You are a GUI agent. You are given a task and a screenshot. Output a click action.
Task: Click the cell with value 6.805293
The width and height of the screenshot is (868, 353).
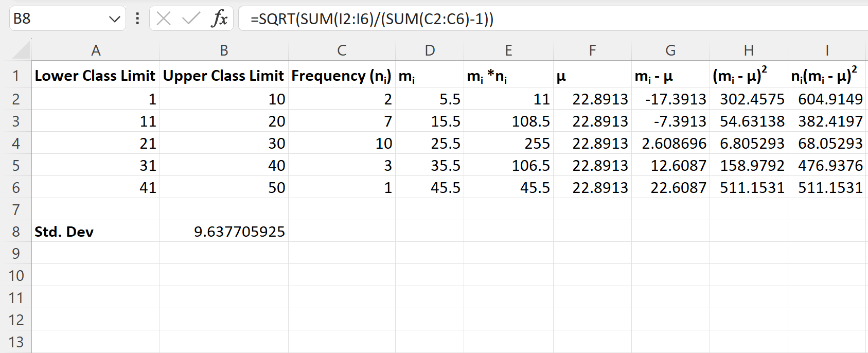point(749,143)
